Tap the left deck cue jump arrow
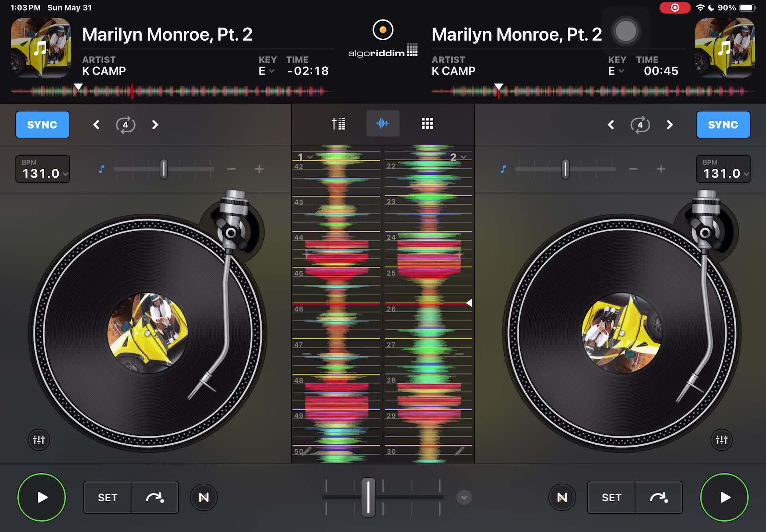The height and width of the screenshot is (532, 766). [155, 497]
